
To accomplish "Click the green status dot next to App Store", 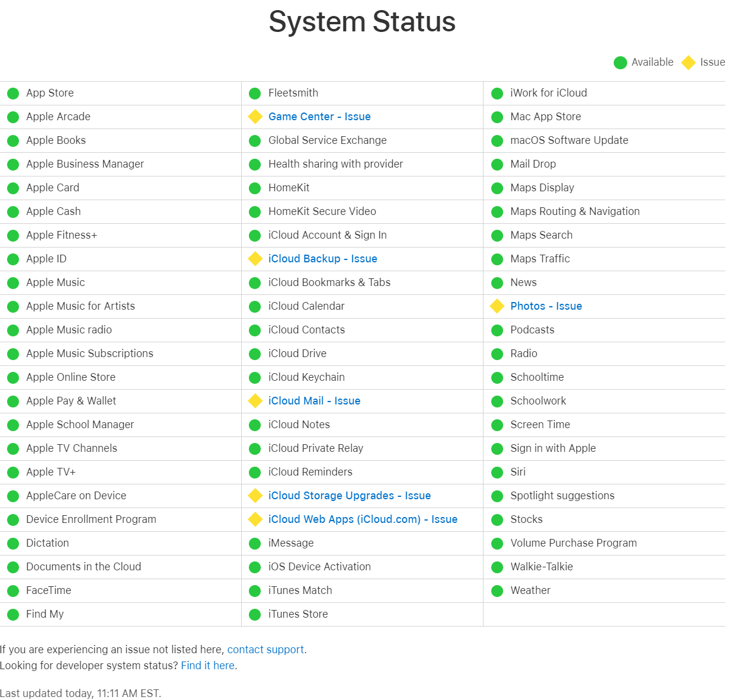I will click(13, 94).
